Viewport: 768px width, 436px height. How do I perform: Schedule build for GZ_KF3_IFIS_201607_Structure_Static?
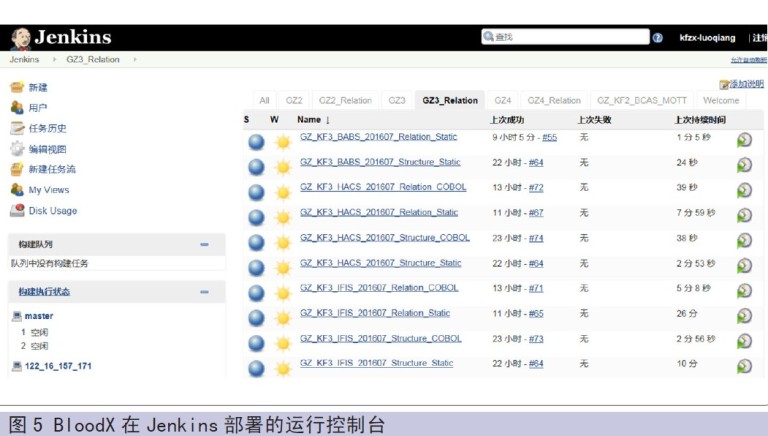[x=744, y=366]
